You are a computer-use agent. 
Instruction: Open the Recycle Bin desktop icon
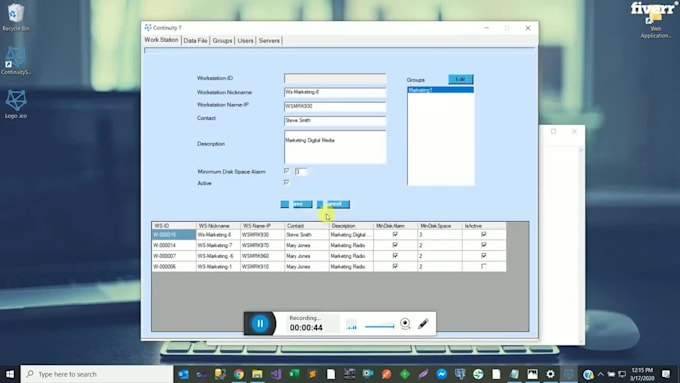(x=16, y=17)
